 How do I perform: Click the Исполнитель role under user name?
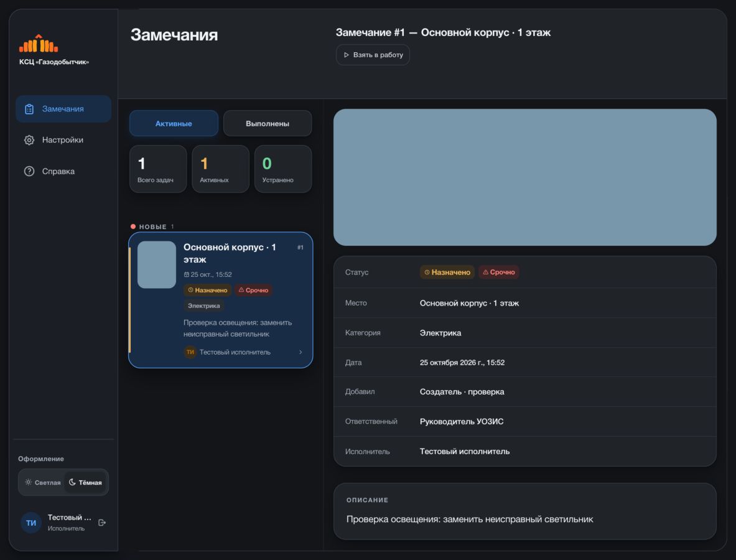coord(66,528)
